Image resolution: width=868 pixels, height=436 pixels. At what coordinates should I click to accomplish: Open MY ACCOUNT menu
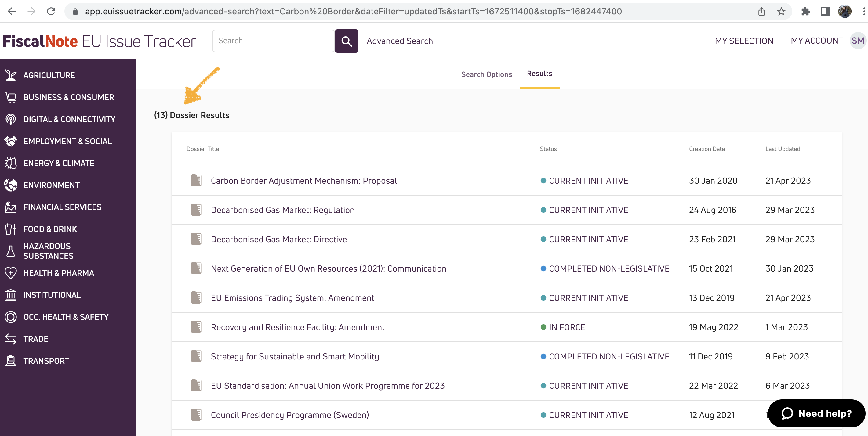[x=817, y=41]
